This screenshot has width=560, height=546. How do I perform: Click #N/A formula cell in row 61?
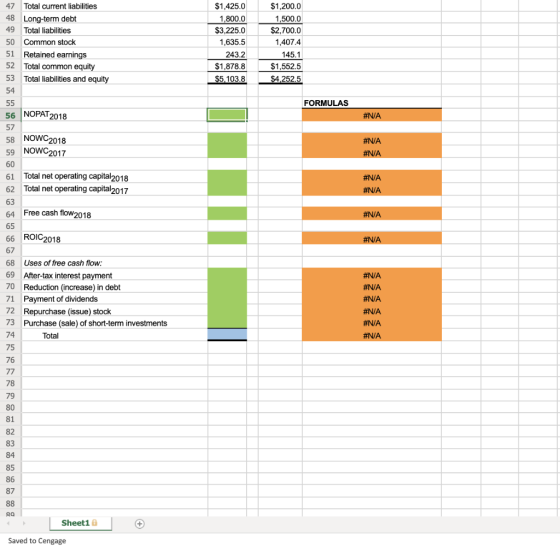[x=371, y=177]
